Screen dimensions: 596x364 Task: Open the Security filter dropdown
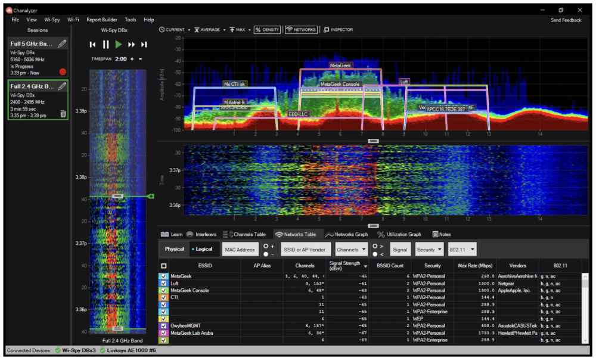pos(429,249)
